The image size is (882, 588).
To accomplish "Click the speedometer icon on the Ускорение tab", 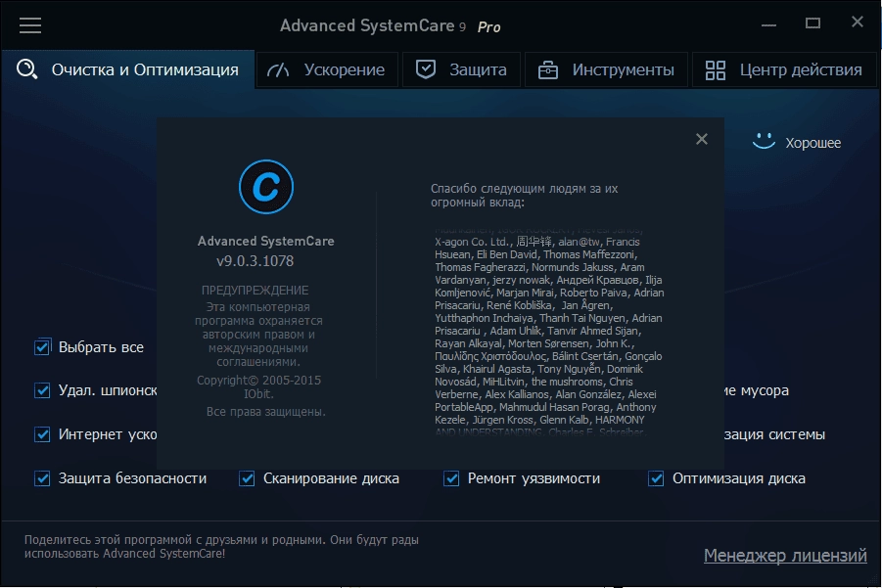I will point(278,69).
